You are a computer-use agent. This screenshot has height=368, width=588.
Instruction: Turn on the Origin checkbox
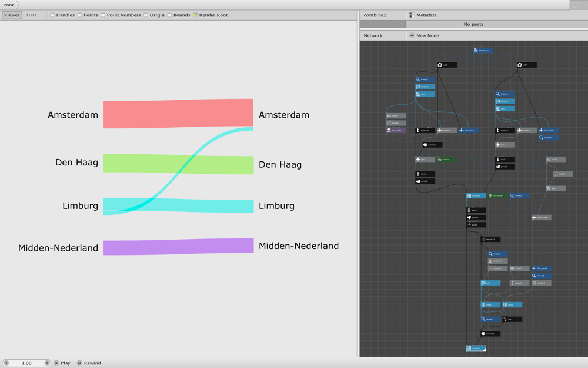(x=146, y=15)
